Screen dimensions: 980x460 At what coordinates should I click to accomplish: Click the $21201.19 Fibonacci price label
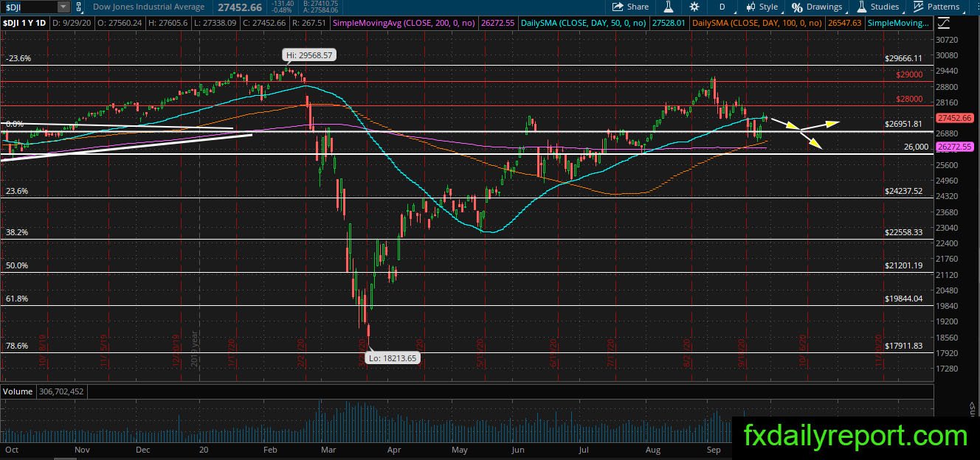904,265
